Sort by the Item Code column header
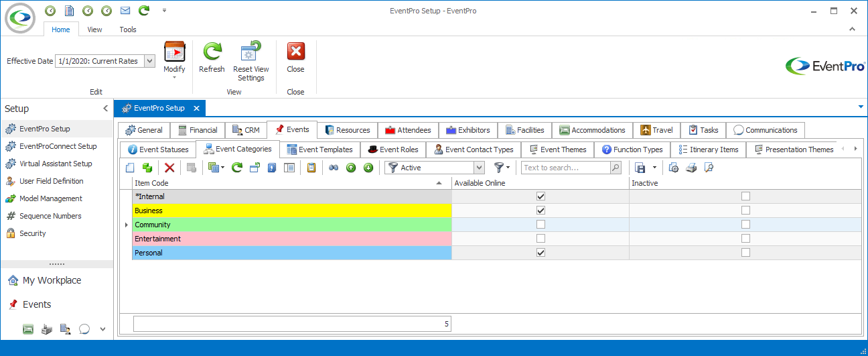The image size is (868, 356). click(292, 183)
